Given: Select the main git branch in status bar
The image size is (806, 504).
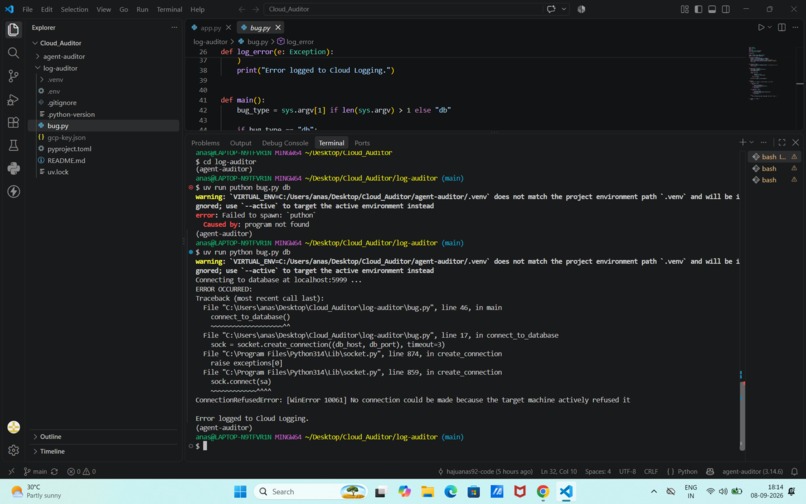Looking at the screenshot, I should click(35, 471).
